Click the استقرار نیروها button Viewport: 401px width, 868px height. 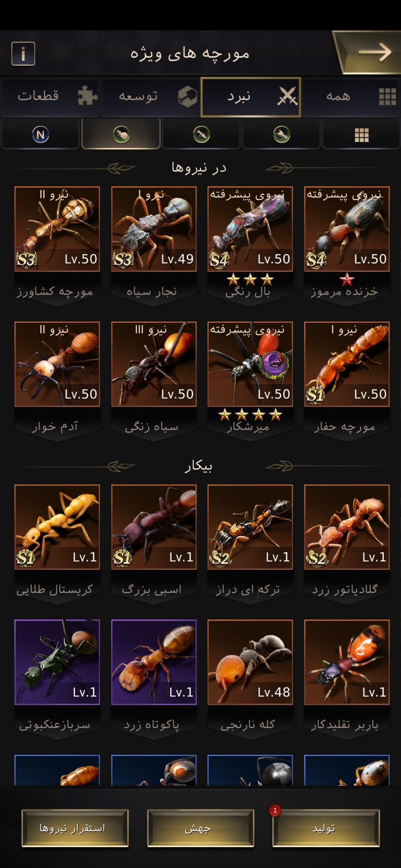(75, 828)
